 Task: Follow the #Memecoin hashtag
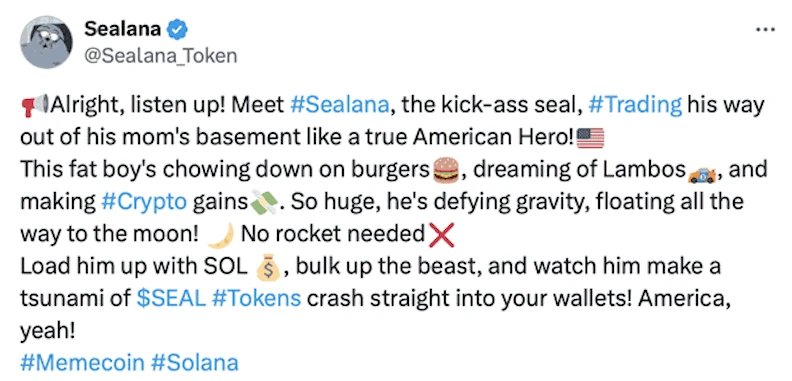pyautogui.click(x=82, y=363)
